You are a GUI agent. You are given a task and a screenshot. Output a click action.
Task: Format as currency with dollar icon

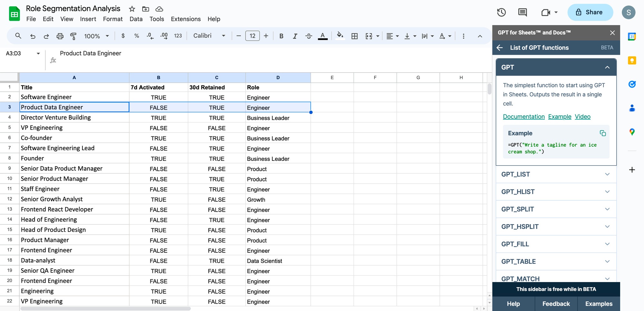123,36
